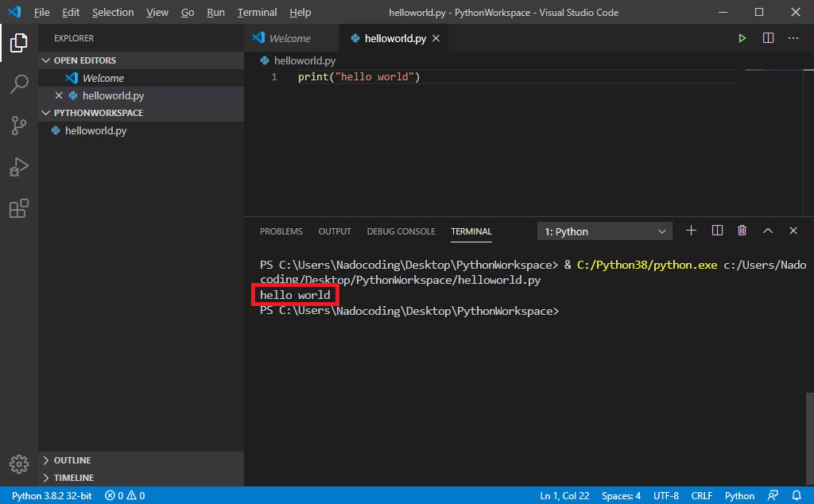814x504 pixels.
Task: Split the terminal pane
Action: [x=717, y=231]
